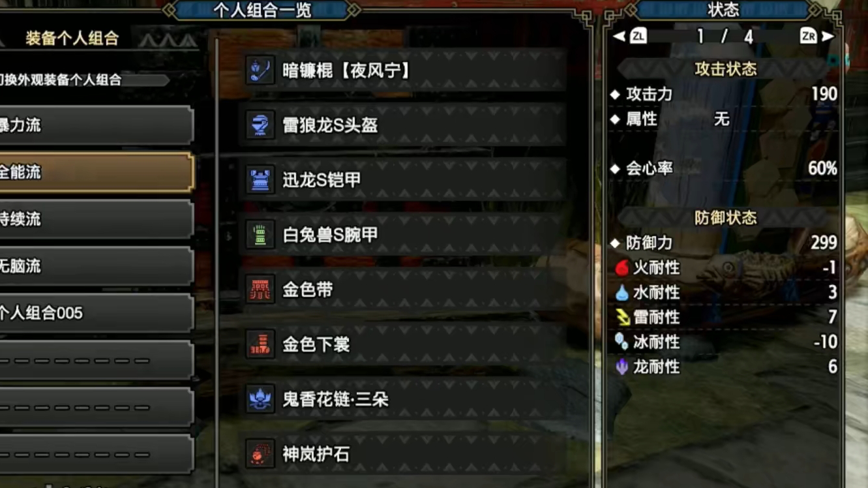Click the 白兔兽S腕甲 arm guard icon
The width and height of the screenshot is (868, 488).
[x=260, y=234]
